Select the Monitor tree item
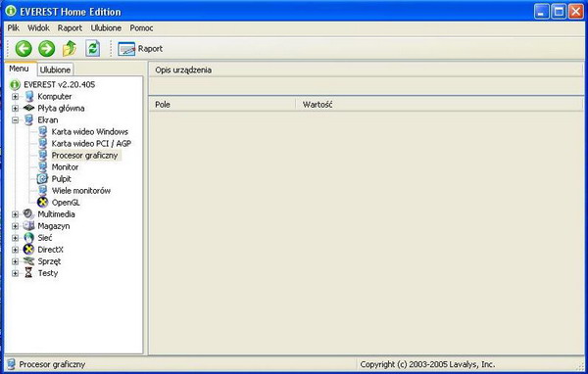 pos(65,166)
